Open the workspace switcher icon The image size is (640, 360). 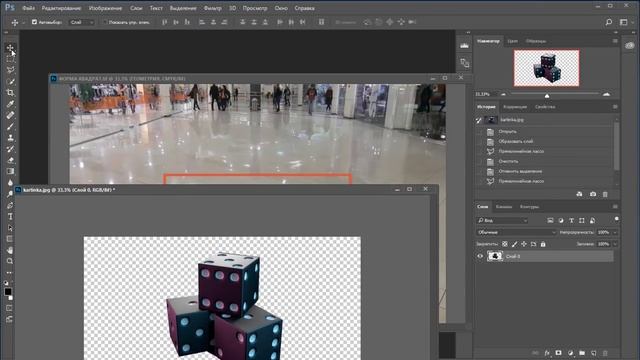624,22
